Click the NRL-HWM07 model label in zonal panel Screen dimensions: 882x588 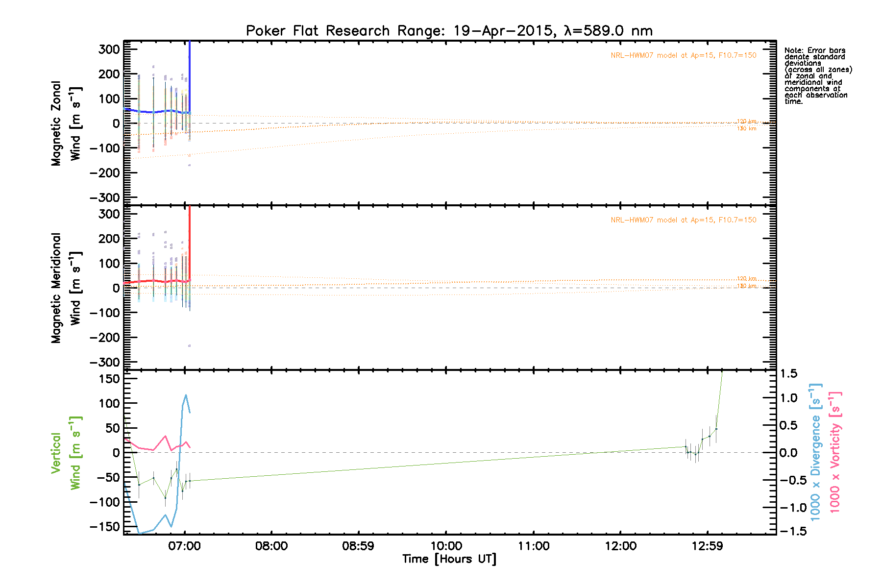pos(683,55)
